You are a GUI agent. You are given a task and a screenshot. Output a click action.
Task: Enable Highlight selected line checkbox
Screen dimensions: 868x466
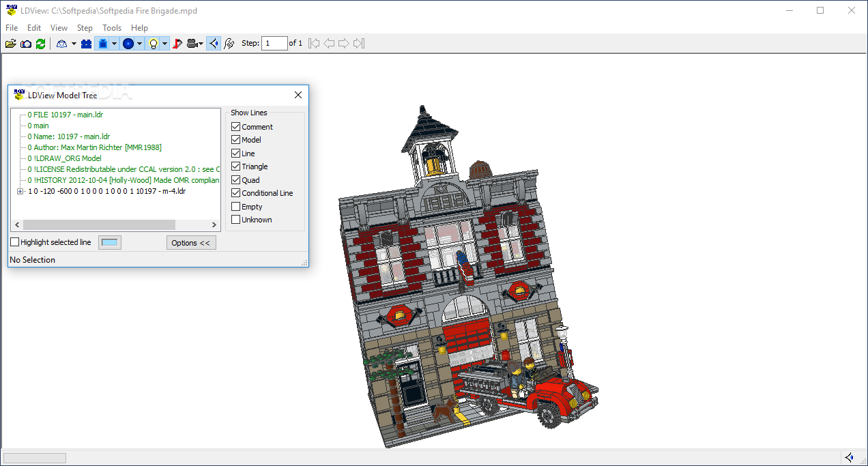[x=15, y=242]
